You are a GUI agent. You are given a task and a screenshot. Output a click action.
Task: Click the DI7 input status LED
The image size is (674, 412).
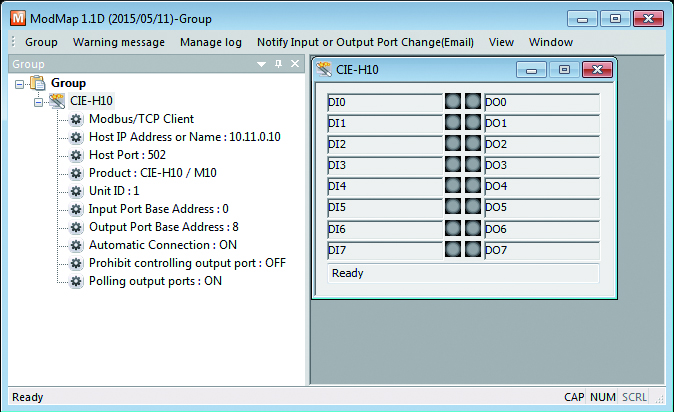[453, 249]
